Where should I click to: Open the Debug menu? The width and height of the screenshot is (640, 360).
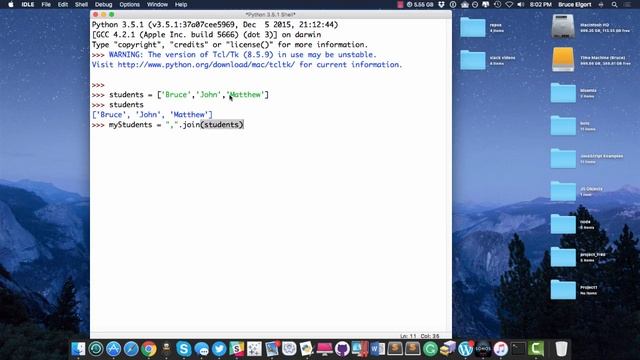[x=103, y=4]
